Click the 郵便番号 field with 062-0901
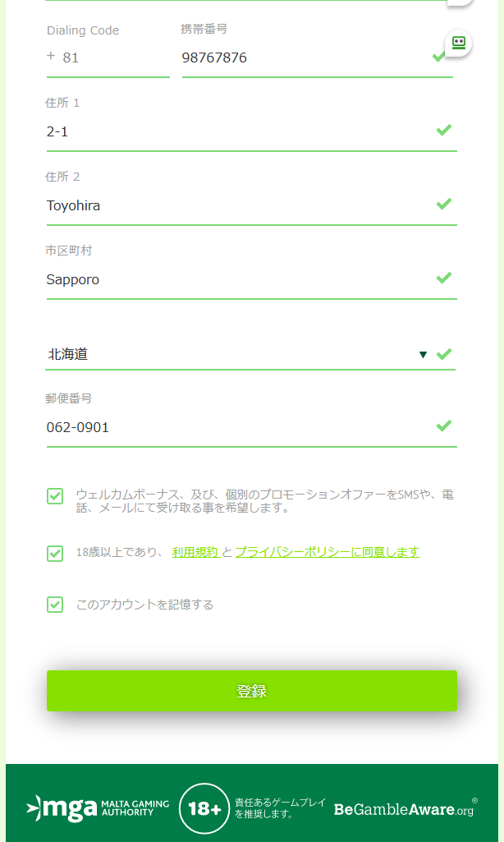This screenshot has width=504, height=842. pos(252,427)
